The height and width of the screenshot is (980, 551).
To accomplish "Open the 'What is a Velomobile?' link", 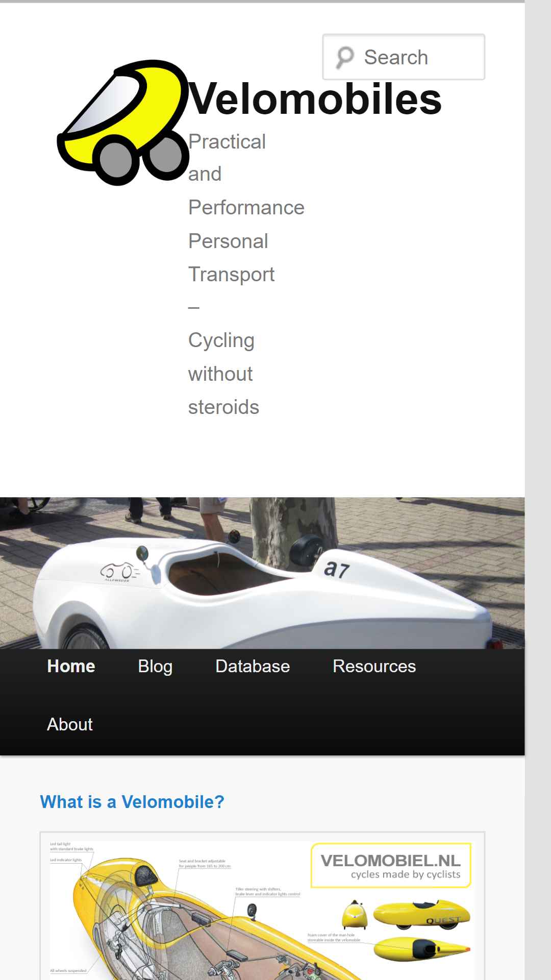I will click(132, 802).
